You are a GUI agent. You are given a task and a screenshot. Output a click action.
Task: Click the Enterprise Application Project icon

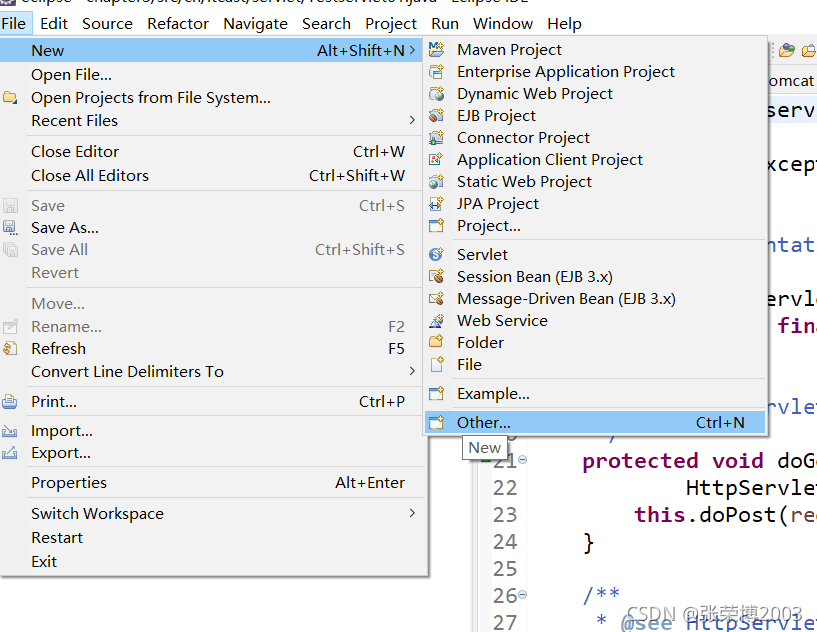point(436,71)
